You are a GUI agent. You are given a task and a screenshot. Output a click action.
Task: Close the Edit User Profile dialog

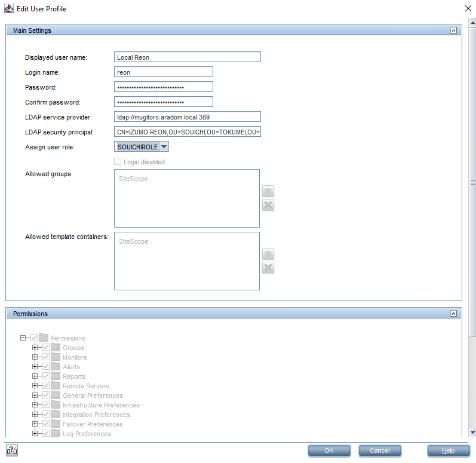[468, 8]
